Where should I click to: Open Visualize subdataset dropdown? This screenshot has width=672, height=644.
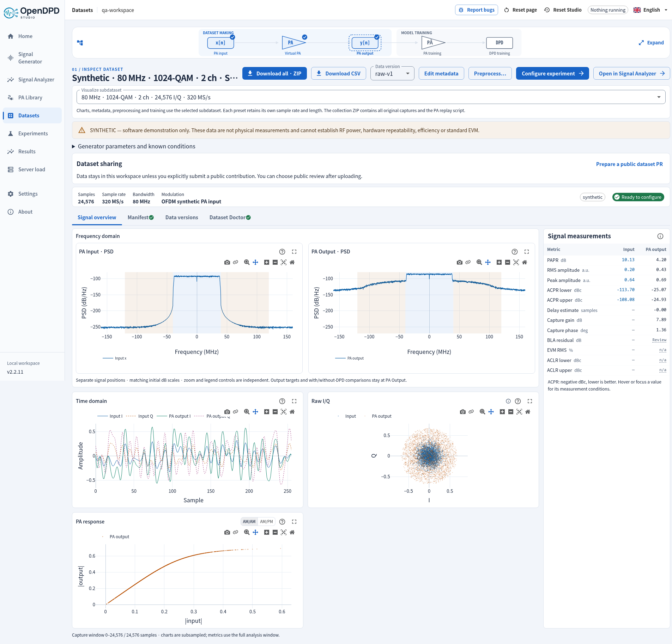tap(371, 97)
